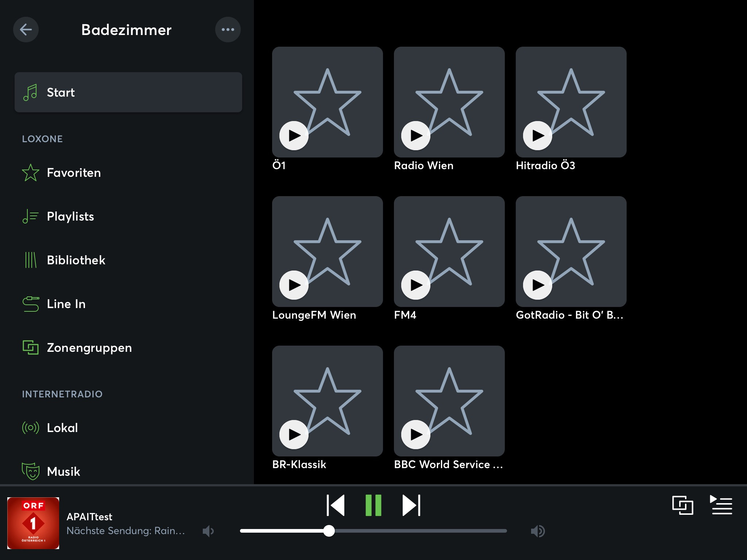Screen dimensions: 747x560
Task: Go to the previous track
Action: (336, 505)
